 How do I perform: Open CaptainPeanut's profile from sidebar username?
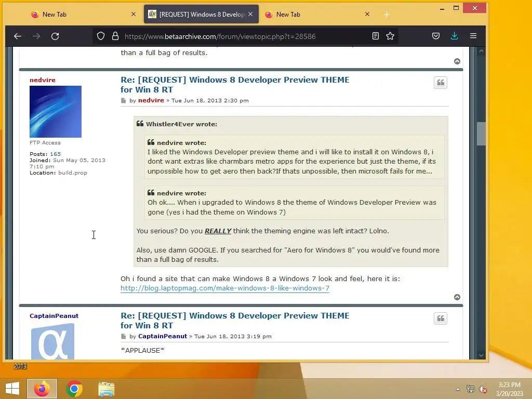[x=54, y=316]
